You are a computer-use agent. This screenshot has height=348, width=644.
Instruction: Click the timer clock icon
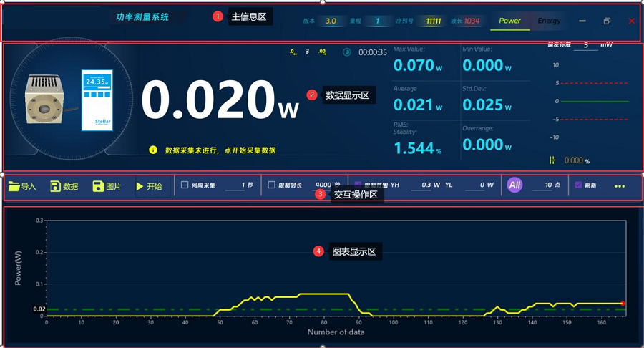pyautogui.click(x=347, y=52)
